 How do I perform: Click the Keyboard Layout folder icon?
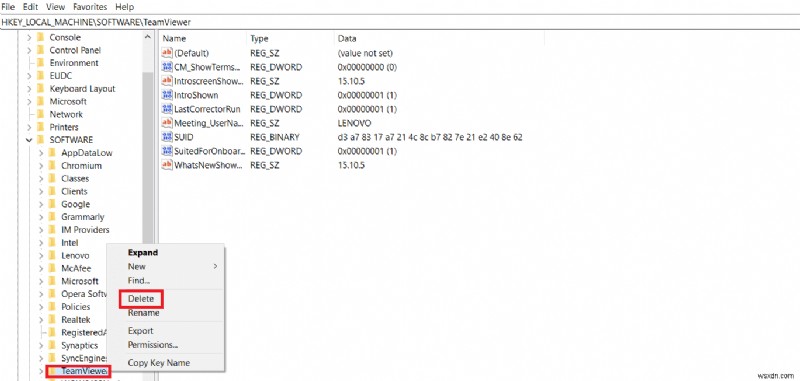(40, 89)
